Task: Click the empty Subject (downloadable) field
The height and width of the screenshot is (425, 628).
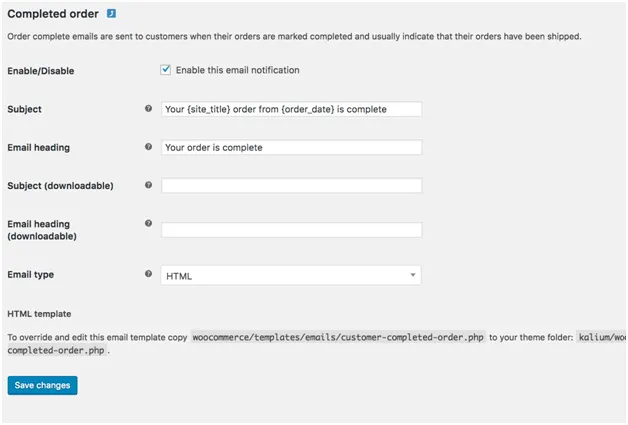Action: tap(290, 185)
